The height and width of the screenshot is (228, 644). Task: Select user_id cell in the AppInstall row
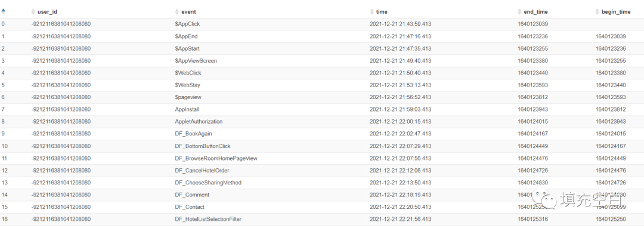[x=61, y=109]
